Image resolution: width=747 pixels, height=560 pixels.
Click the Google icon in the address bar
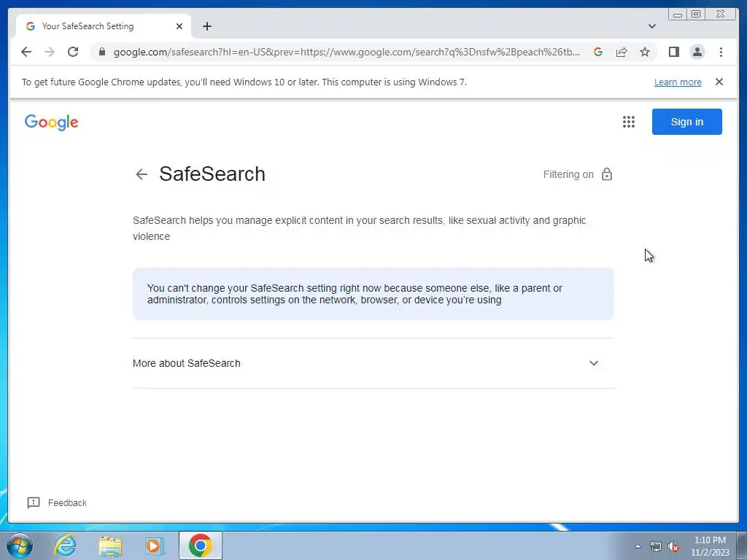[x=598, y=52]
